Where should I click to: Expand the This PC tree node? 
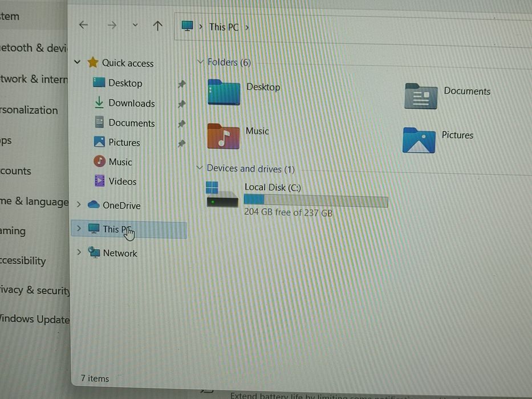click(79, 229)
